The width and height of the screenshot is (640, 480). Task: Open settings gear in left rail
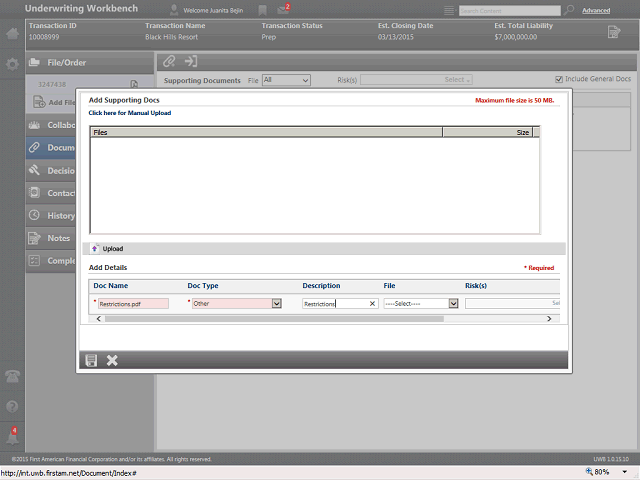click(12, 64)
